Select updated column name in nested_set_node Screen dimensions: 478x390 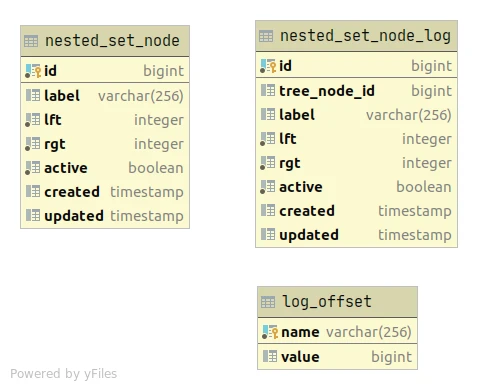[x=74, y=216]
